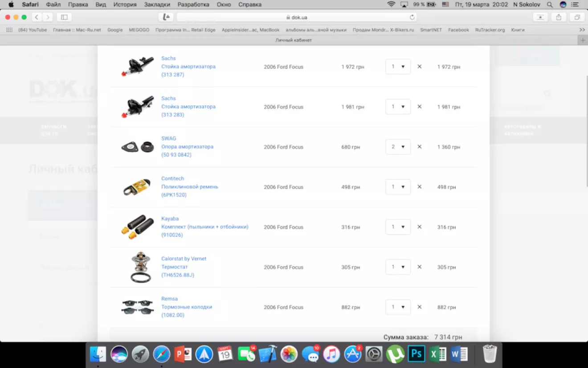The height and width of the screenshot is (368, 588).
Task: Launch uTorrent from the Dock
Action: pos(395,355)
